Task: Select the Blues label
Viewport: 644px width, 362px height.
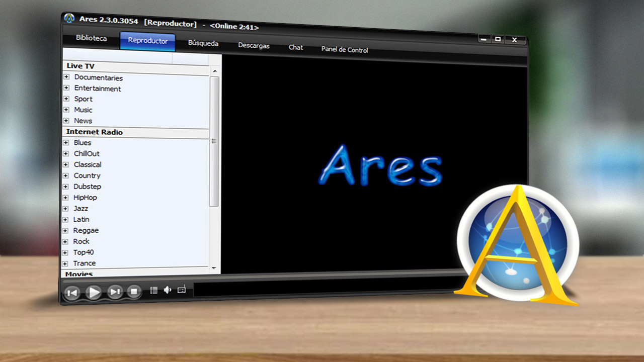Action: (x=83, y=143)
